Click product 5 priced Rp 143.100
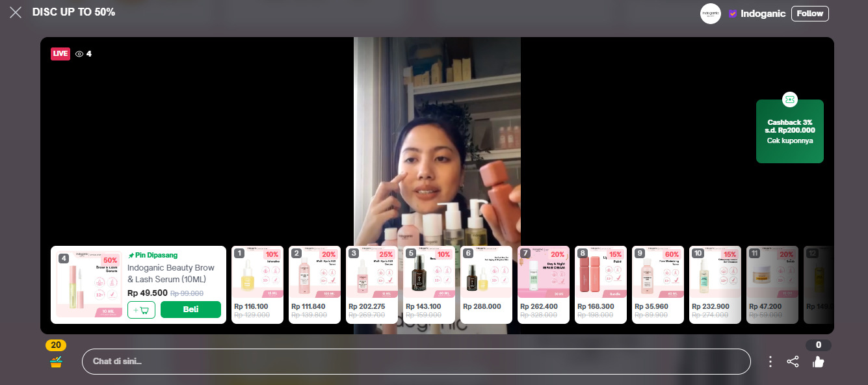Screen dimensions: 868x385 (x=429, y=284)
